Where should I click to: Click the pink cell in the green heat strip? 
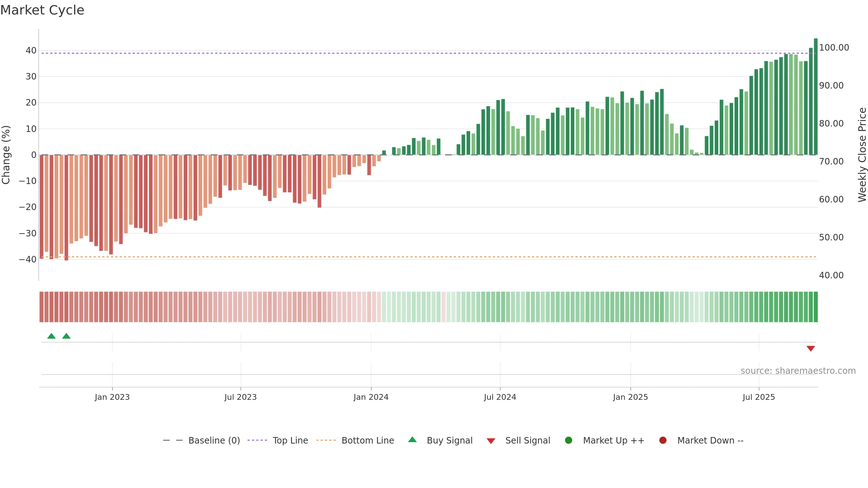pos(443,307)
